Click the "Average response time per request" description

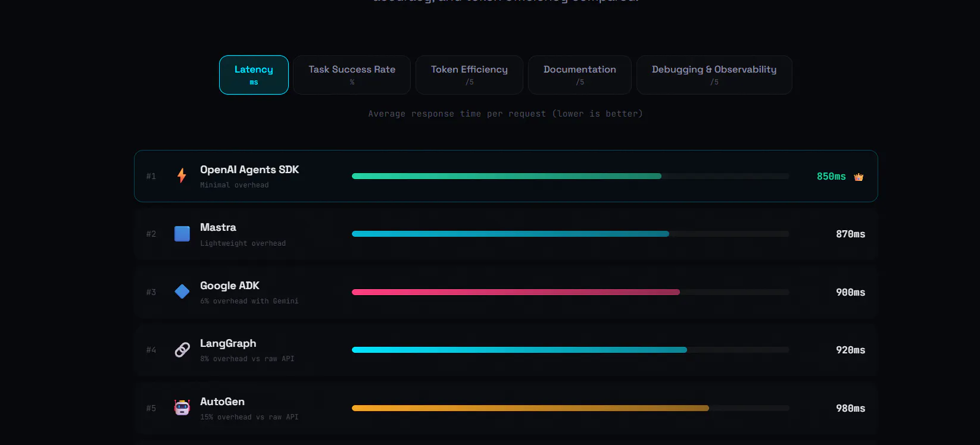coord(505,114)
